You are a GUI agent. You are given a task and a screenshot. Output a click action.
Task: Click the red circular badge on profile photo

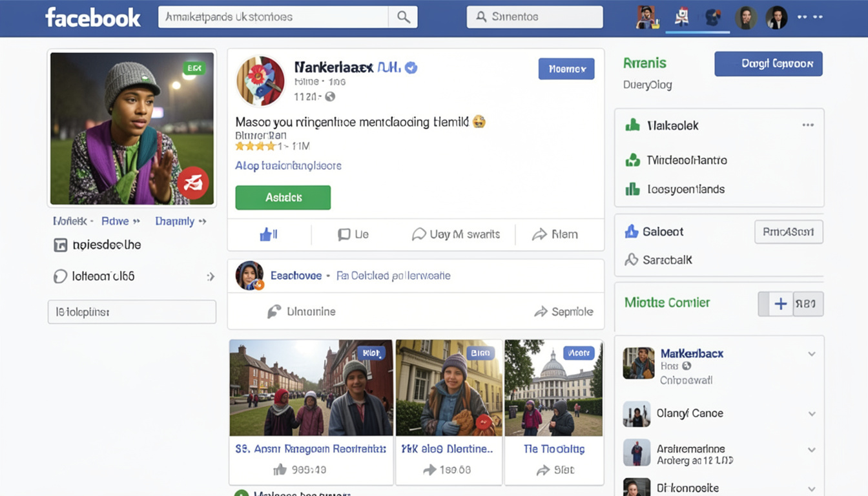(193, 183)
